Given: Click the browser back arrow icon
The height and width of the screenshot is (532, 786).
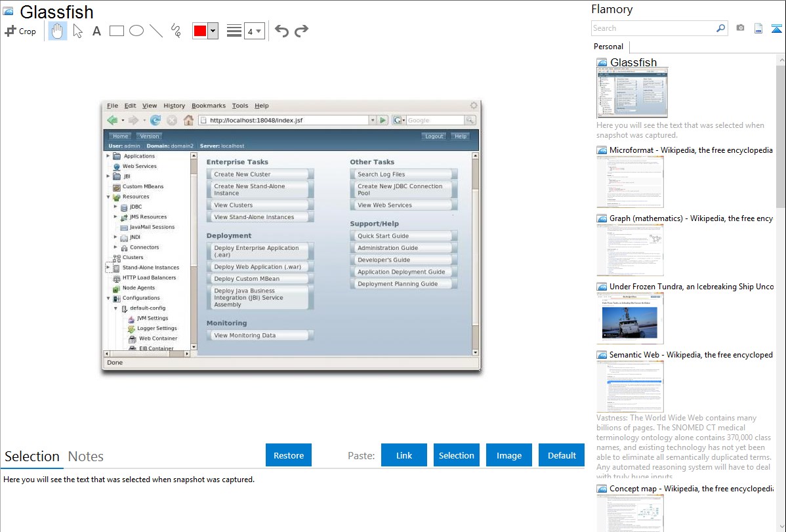Looking at the screenshot, I should [112, 120].
